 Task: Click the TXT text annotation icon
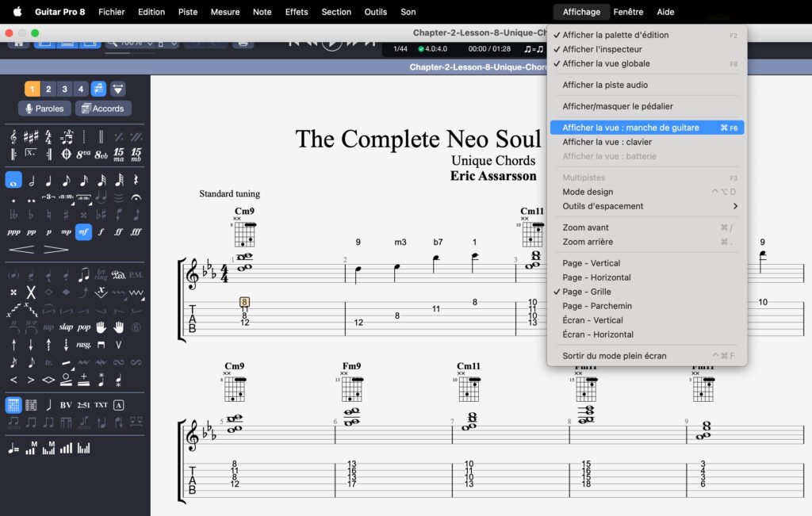[x=101, y=405]
